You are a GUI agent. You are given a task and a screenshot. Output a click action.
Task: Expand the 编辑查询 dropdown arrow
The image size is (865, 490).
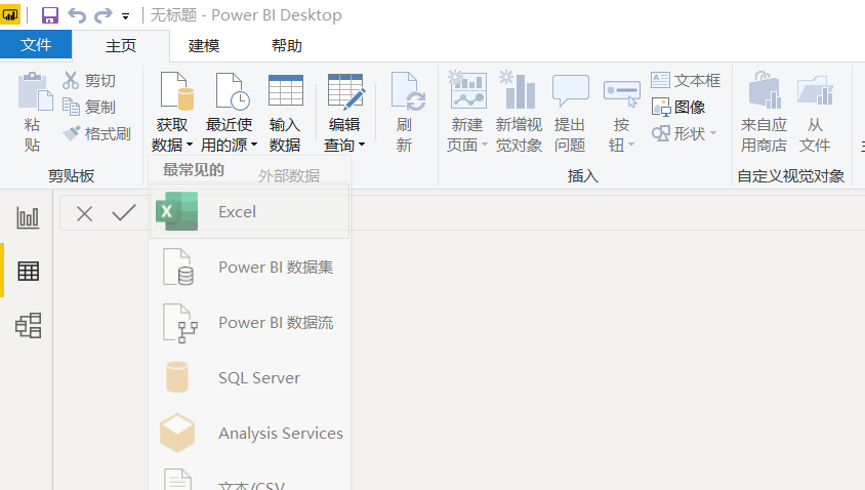pos(362,145)
